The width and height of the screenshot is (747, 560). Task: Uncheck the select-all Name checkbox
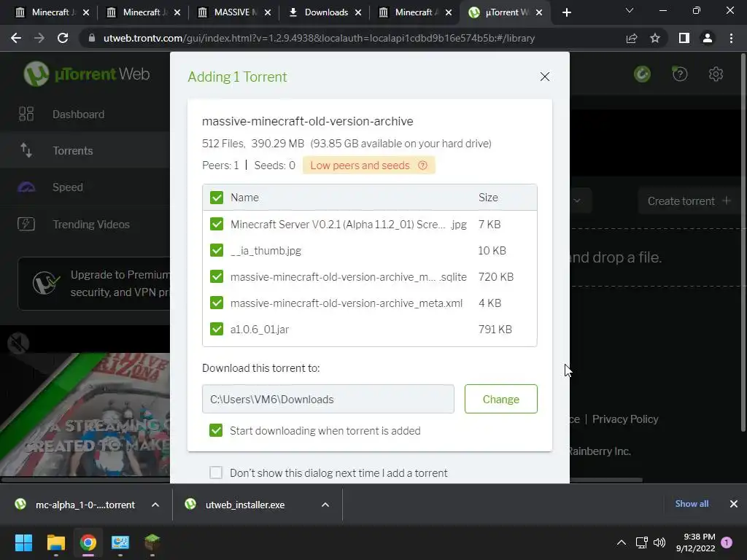[x=216, y=198]
